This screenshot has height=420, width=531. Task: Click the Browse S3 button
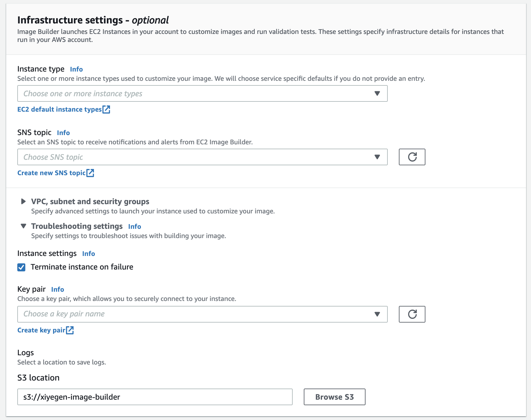tap(334, 397)
